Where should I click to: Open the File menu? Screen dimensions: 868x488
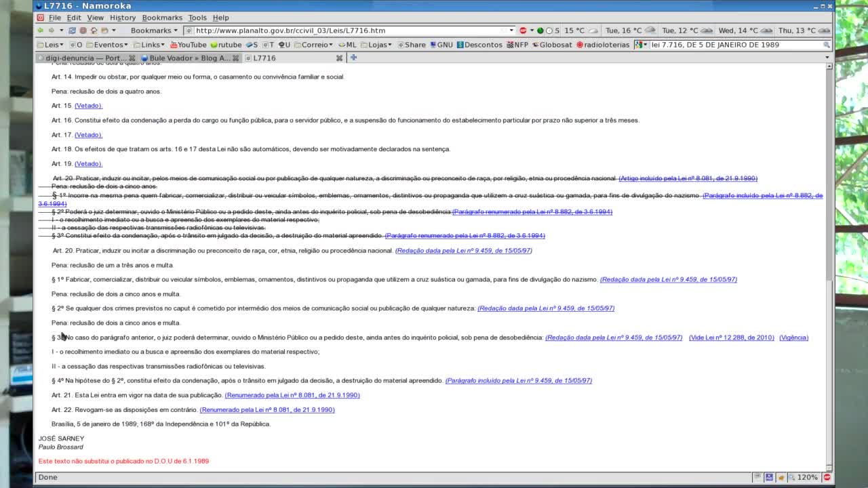coord(55,18)
